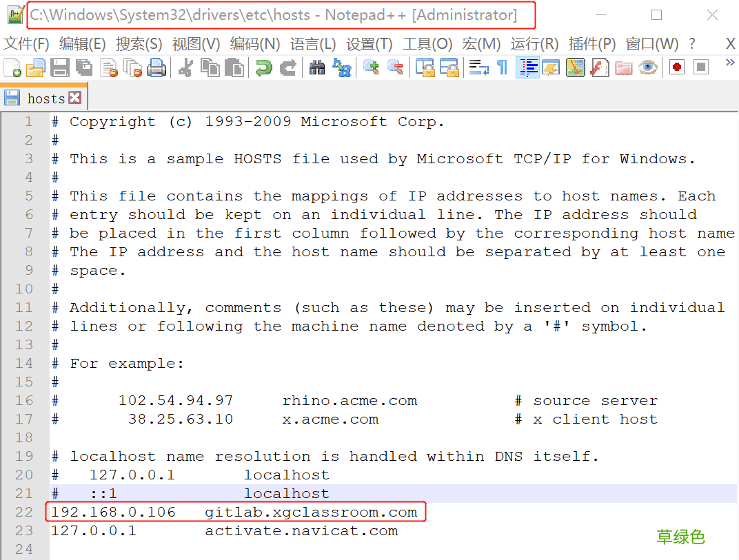Open the 窗口(W) menu
This screenshot has width=739, height=560.
tap(652, 44)
